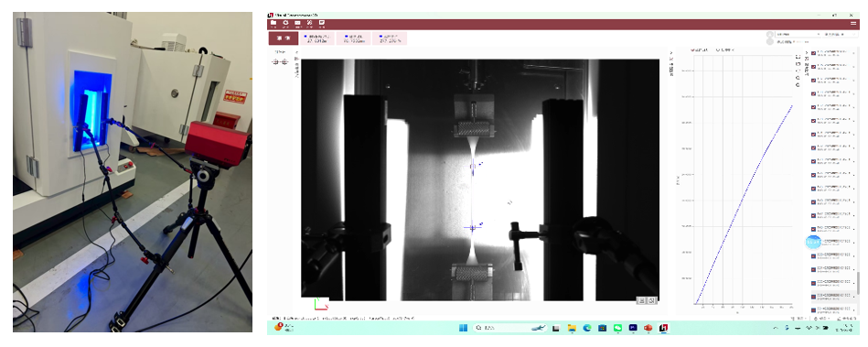Click the right crosshair marker tool icon
The image size is (868, 347).
pos(284,61)
